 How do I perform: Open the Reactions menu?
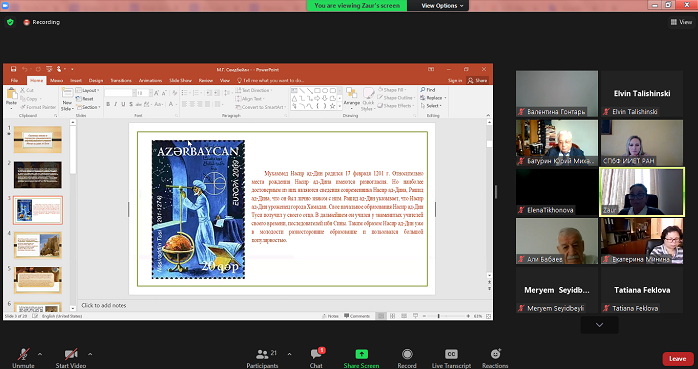[495, 358]
